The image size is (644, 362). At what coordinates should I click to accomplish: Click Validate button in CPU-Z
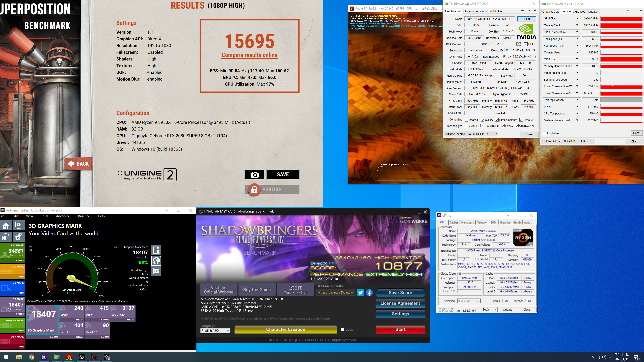507,310
